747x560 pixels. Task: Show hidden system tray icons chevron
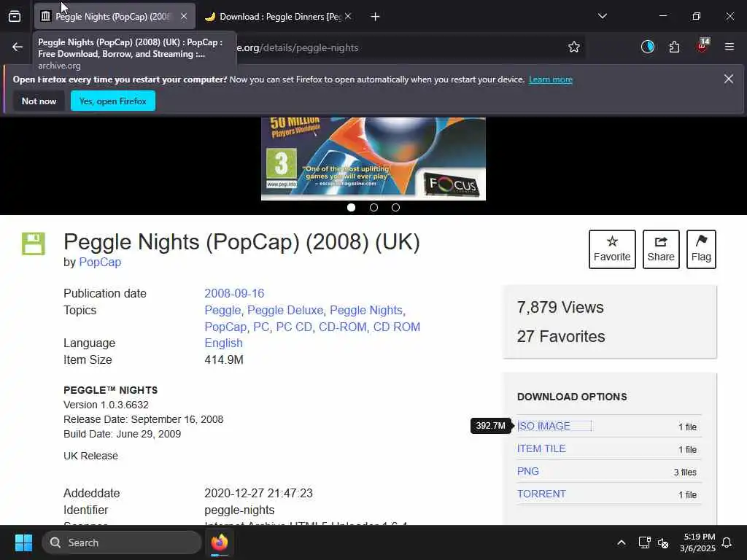(x=622, y=542)
